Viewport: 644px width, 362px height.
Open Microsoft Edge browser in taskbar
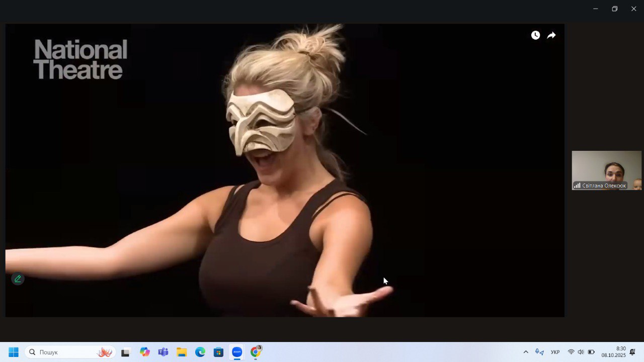pos(200,352)
